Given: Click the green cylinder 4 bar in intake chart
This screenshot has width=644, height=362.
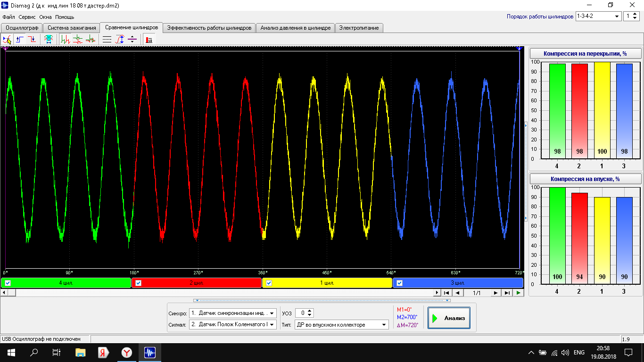Looking at the screenshot, I should point(557,236).
